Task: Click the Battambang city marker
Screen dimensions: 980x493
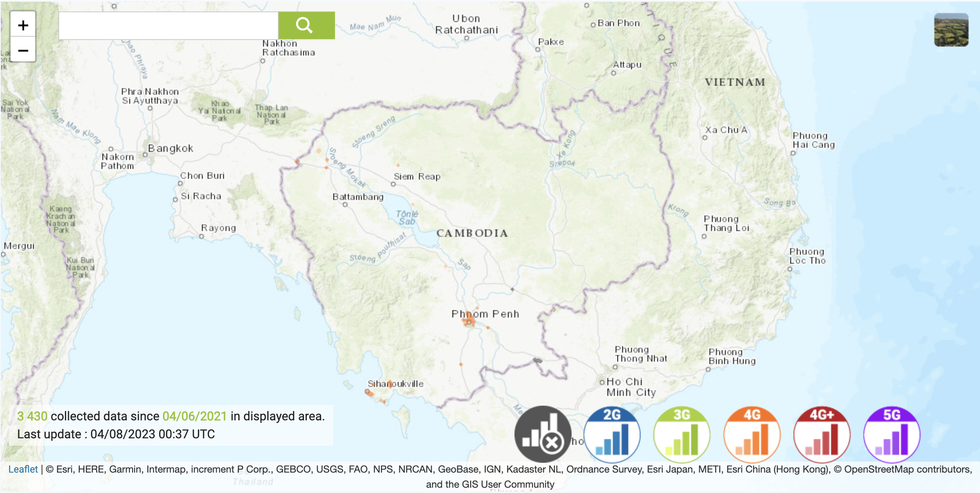Action: [x=345, y=204]
